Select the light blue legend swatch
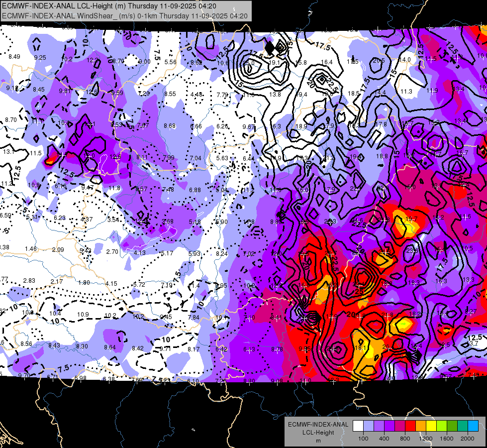The image size is (487, 448). (368, 426)
